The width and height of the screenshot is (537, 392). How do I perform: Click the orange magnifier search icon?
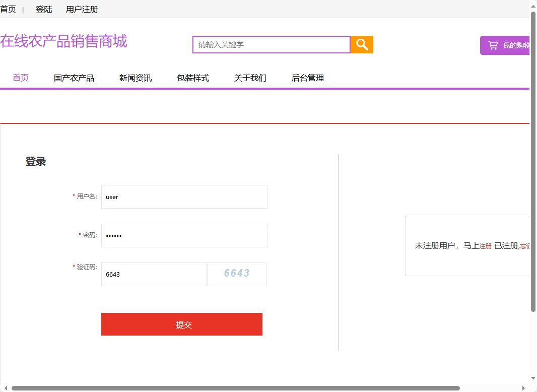click(x=361, y=45)
